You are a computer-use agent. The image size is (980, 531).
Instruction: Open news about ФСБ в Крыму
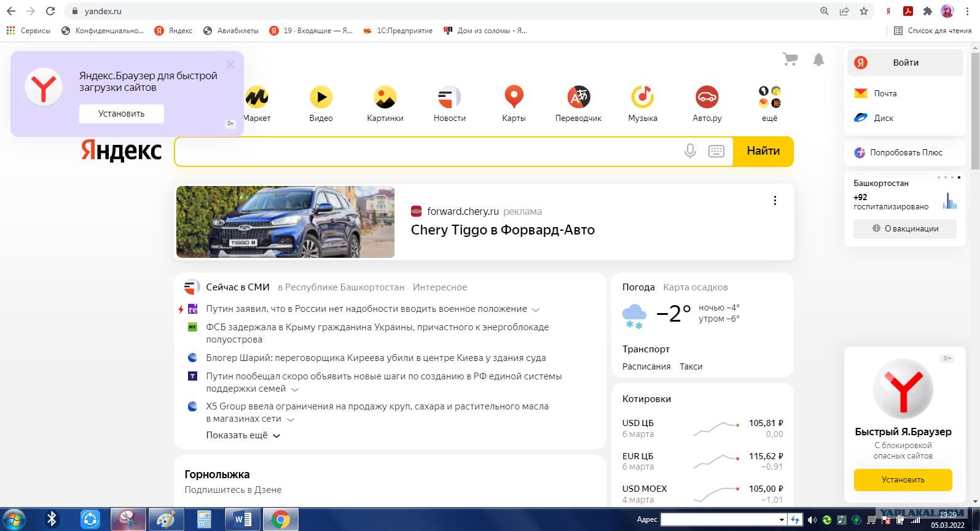click(377, 333)
